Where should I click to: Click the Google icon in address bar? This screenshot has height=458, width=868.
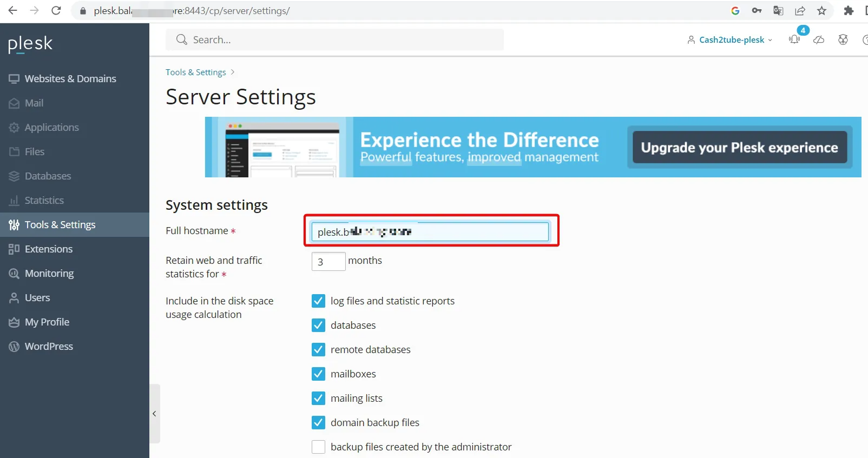click(x=735, y=11)
